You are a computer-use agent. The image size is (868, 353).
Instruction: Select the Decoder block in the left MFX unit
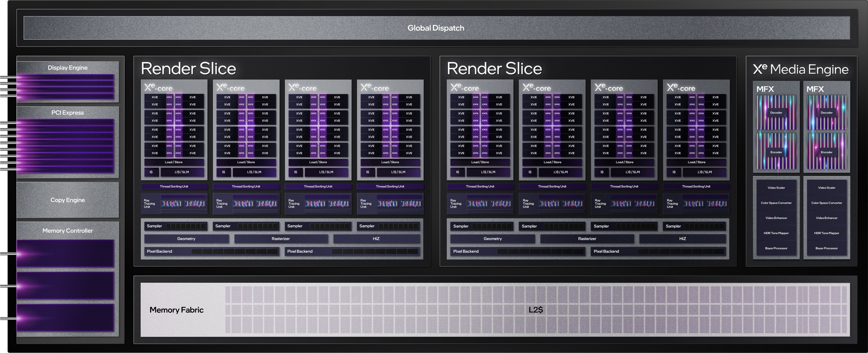tap(777, 113)
